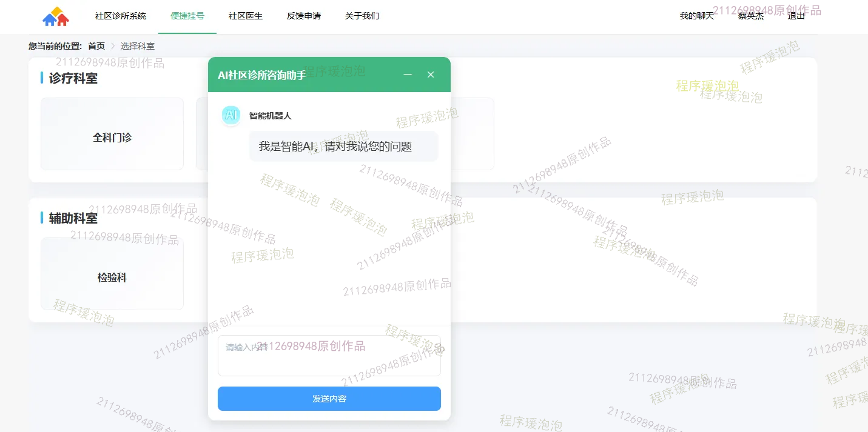868x432 pixels.
Task: Click the 退出 logout link
Action: [796, 16]
